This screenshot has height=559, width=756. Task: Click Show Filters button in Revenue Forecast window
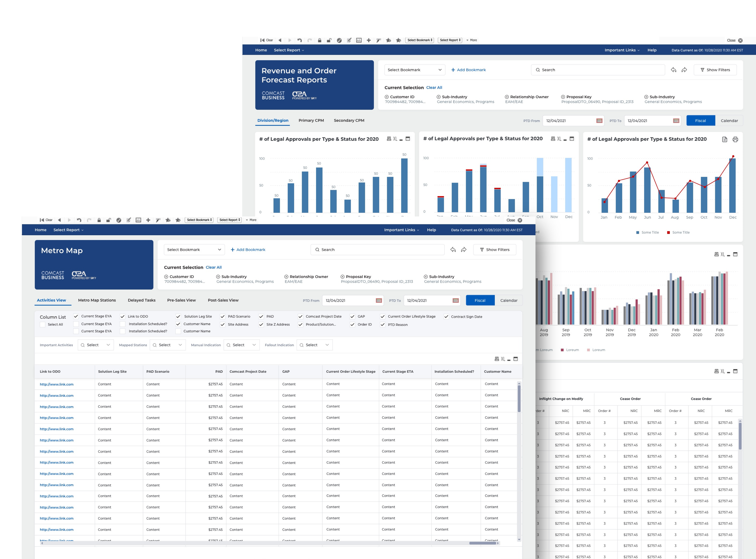coord(715,70)
